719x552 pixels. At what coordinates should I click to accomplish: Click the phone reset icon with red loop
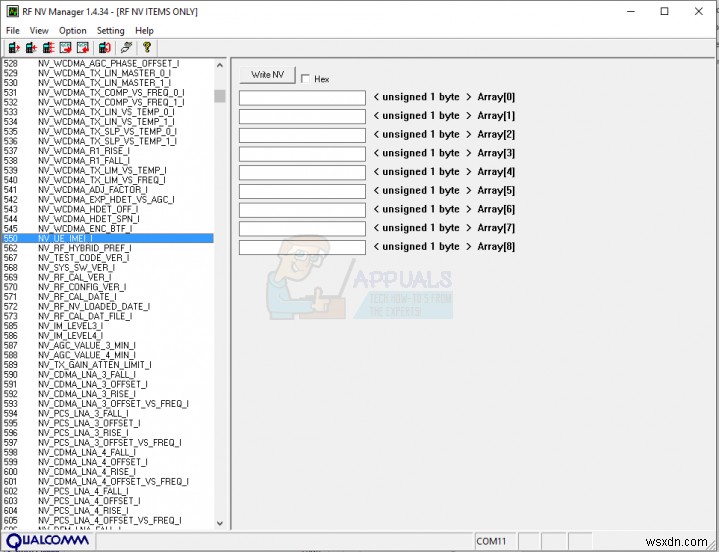[x=105, y=47]
